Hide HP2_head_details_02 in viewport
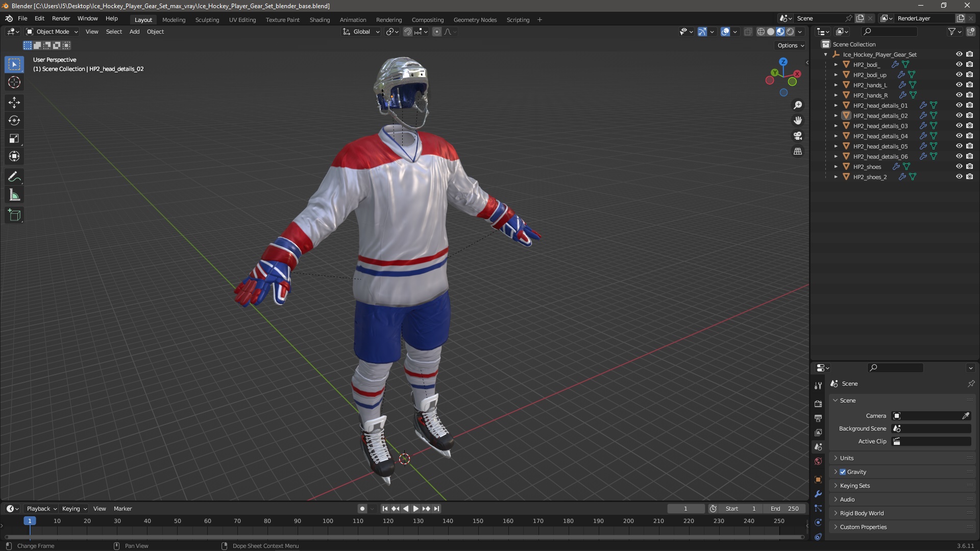Viewport: 980px width, 551px height. (x=959, y=116)
